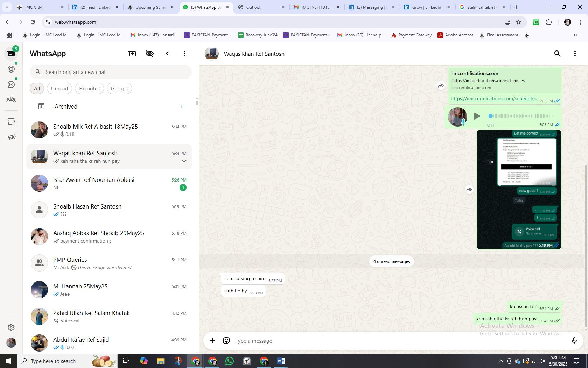Open File Explorer from taskbar
This screenshot has width=588, height=368.
(161, 361)
